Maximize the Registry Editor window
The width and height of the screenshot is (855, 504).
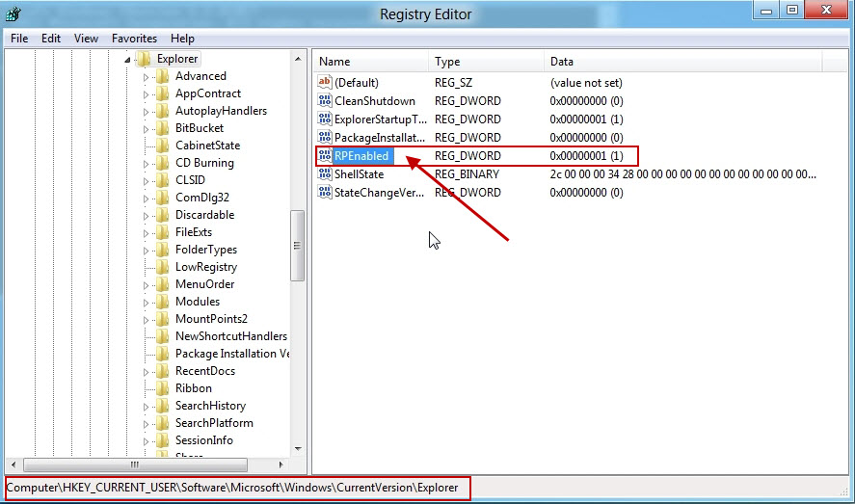pyautogui.click(x=791, y=11)
